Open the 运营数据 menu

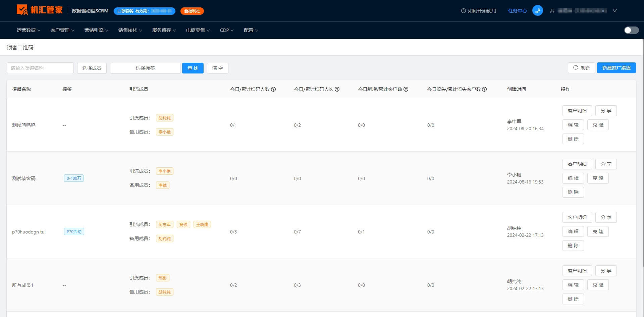29,30
